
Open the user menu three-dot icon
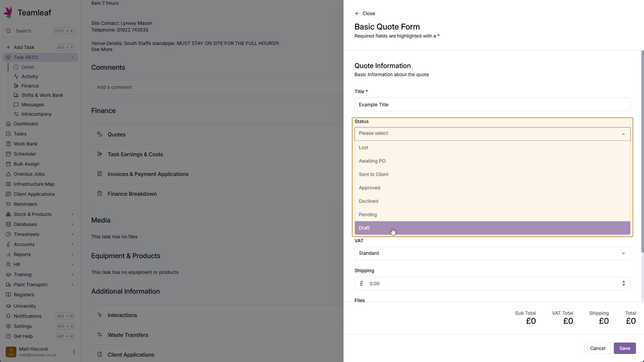point(74,352)
